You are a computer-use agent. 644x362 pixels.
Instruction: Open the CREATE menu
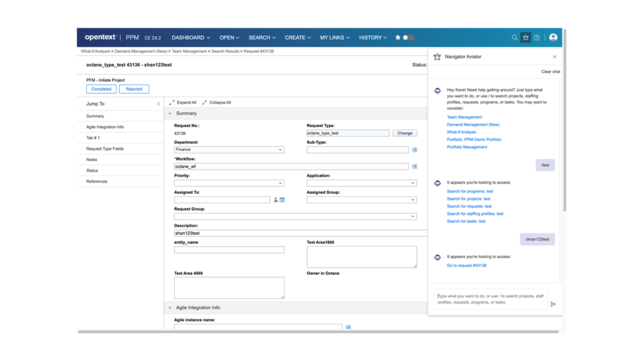pos(296,38)
